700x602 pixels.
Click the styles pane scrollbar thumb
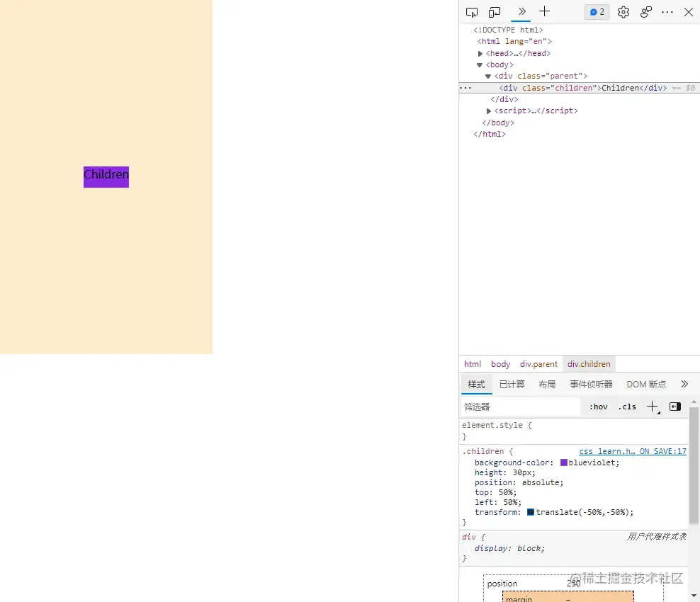pos(694,465)
